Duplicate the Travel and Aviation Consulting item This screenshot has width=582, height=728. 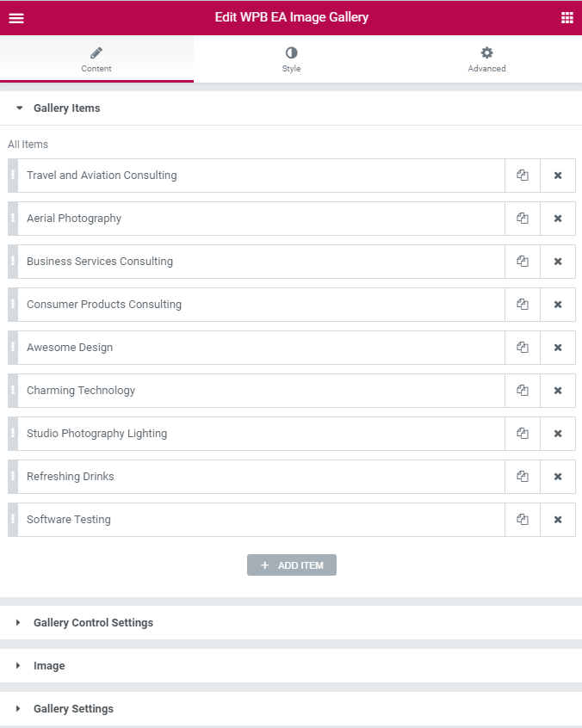click(x=523, y=176)
